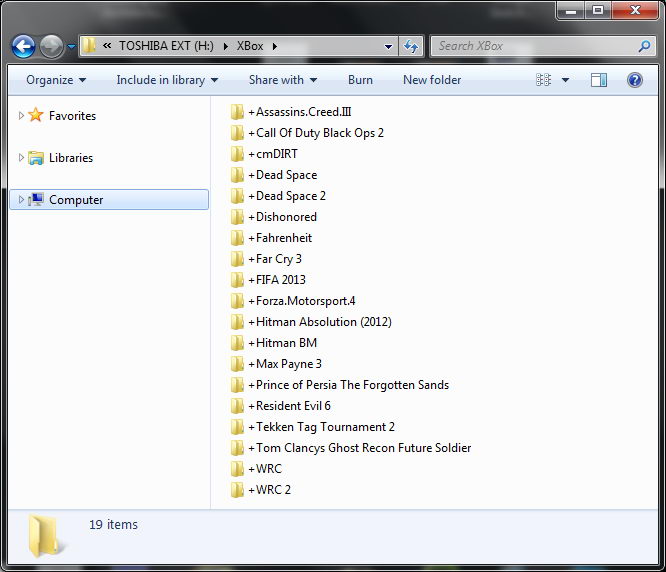Click the folder icon in address bar
The width and height of the screenshot is (666, 572).
88,45
